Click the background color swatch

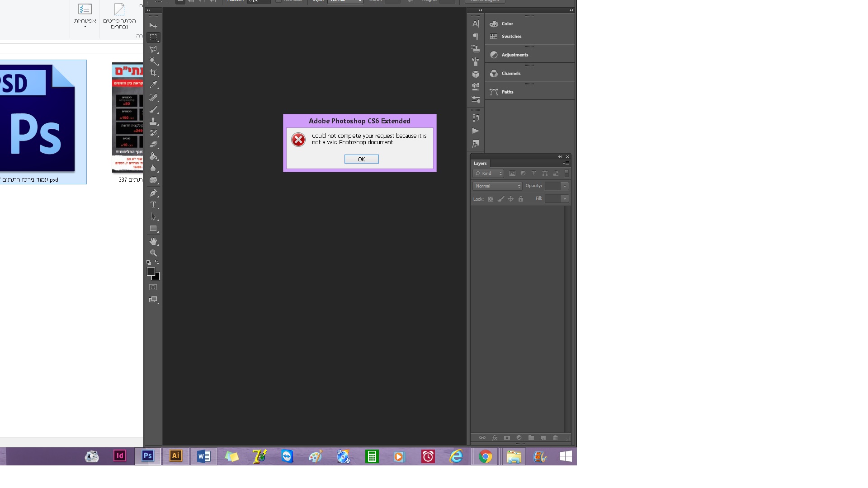(157, 277)
